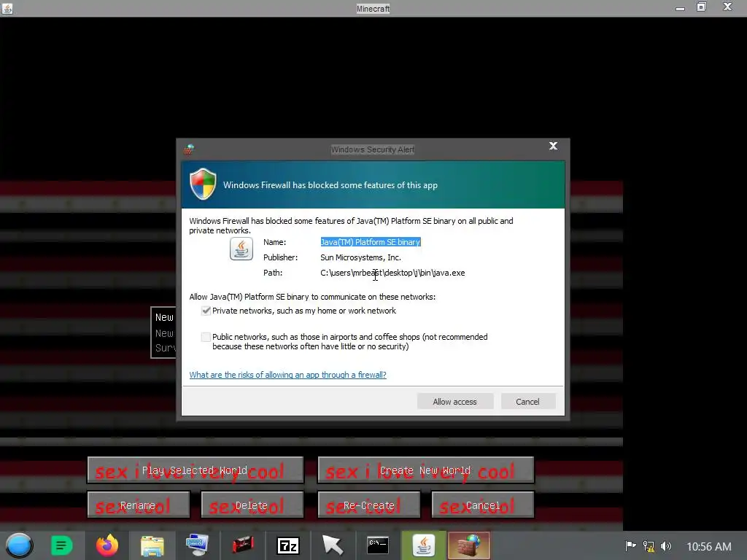This screenshot has width=747, height=560.
Task: Click the Rename button in Minecraft
Action: click(139, 505)
